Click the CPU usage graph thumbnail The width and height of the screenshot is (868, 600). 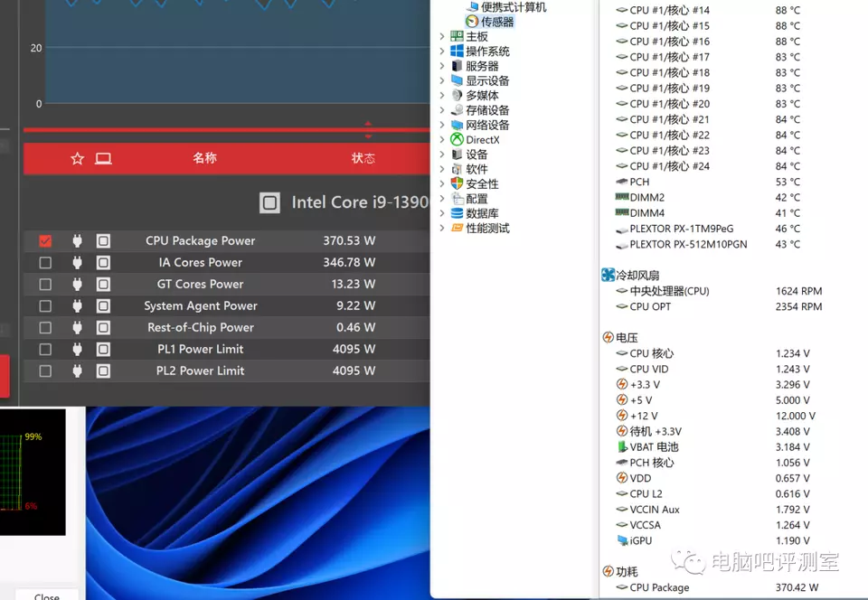33,473
